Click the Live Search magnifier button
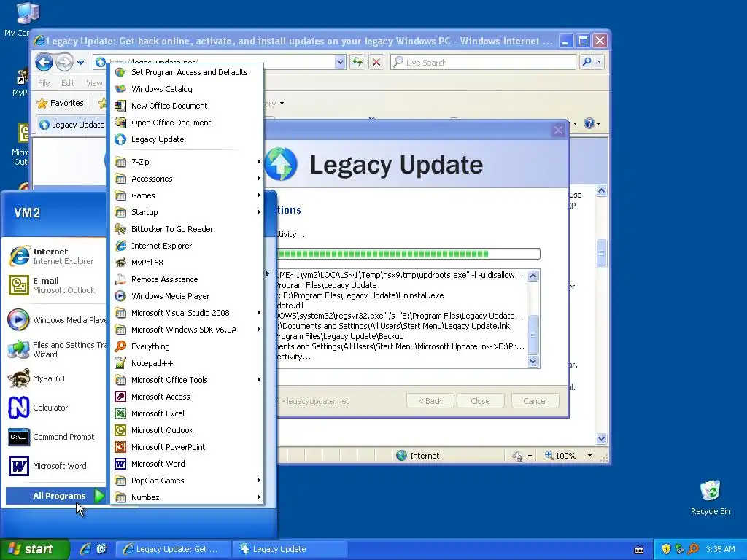The width and height of the screenshot is (747, 560). tap(587, 62)
